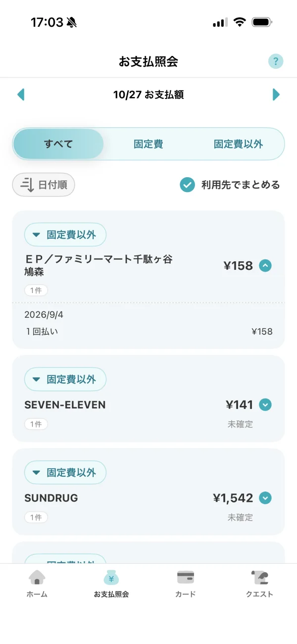The image size is (297, 644).
Task: Select the 固定費以外 filter segment
Action: 239,144
